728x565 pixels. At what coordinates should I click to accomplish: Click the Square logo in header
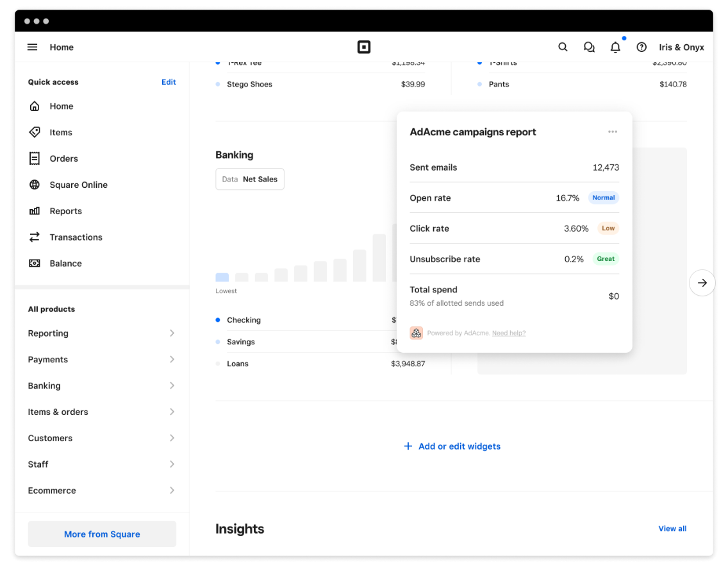coord(363,47)
